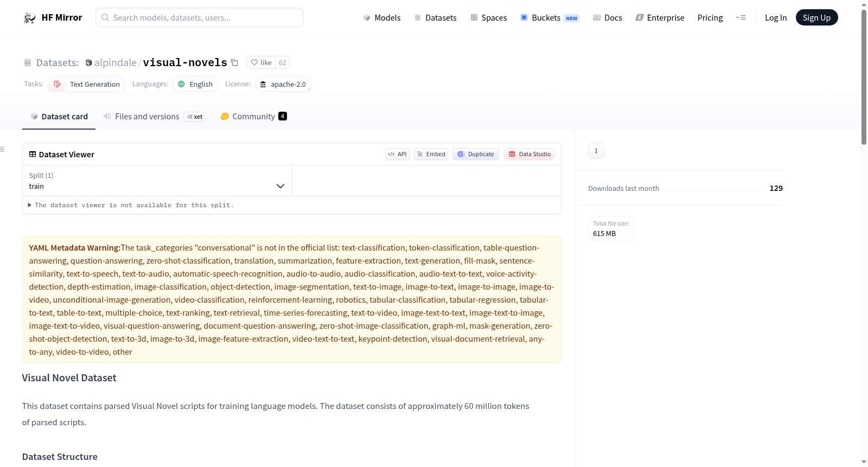
Task: Click the Datasets database icon in breadcrumb
Action: pyautogui.click(x=28, y=62)
